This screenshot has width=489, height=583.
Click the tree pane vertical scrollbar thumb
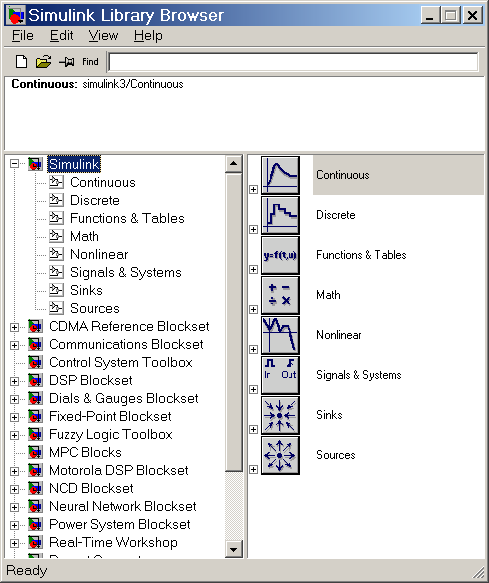coord(234,322)
